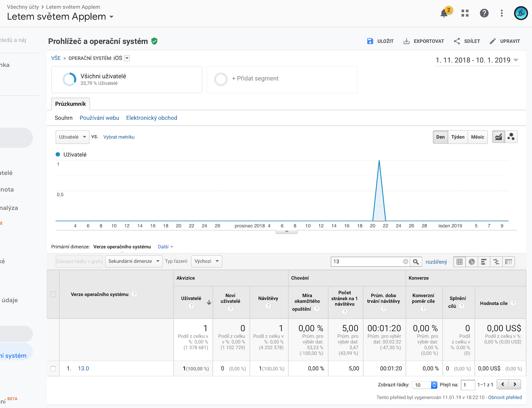This screenshot has width=532, height=408.
Task: Switch to motion chart view
Action: pos(511,137)
